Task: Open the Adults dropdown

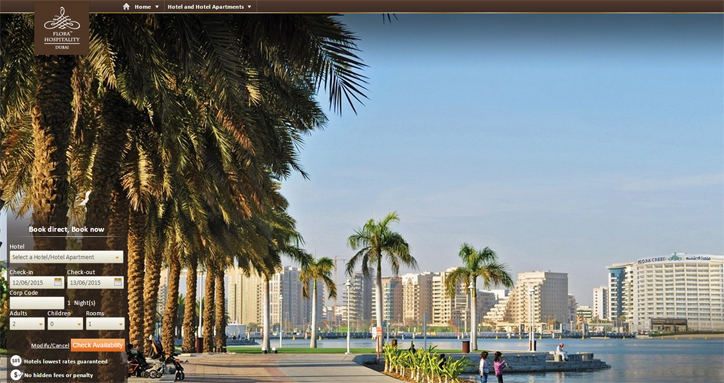Action: [x=27, y=323]
